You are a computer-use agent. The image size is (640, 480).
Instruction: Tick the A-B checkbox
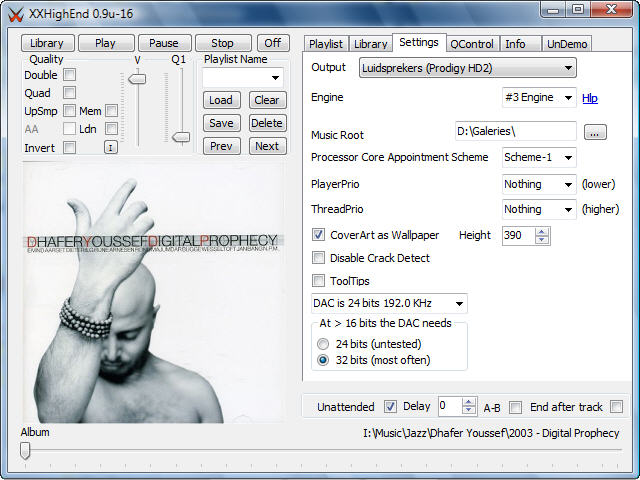(x=516, y=407)
